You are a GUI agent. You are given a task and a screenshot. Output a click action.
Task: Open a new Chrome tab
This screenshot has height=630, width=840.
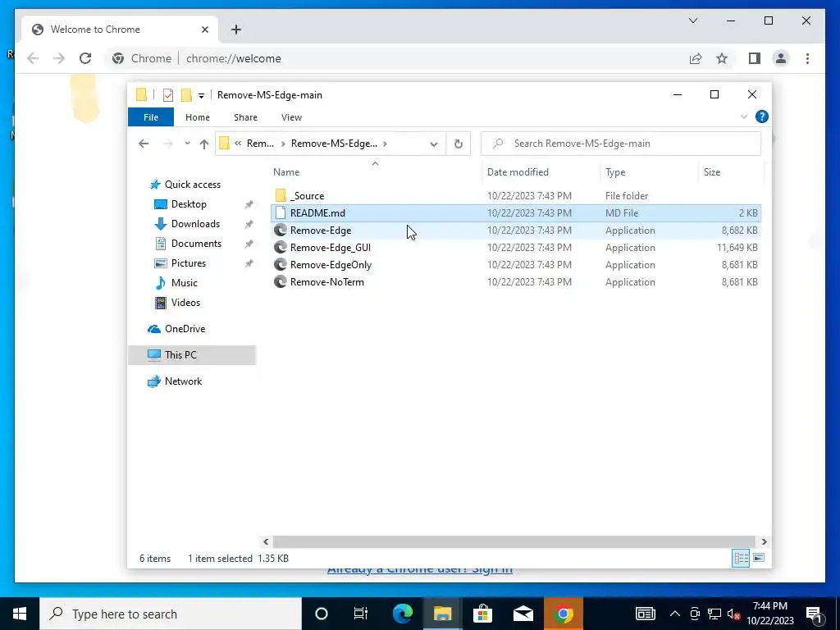[x=236, y=30]
